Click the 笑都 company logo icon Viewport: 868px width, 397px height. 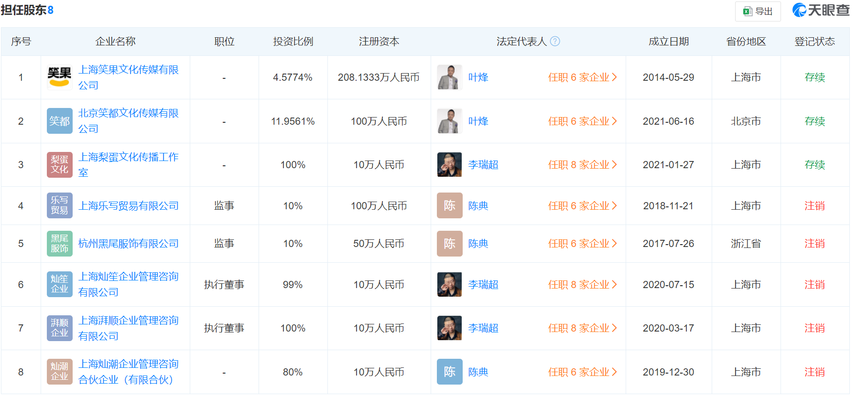click(59, 121)
